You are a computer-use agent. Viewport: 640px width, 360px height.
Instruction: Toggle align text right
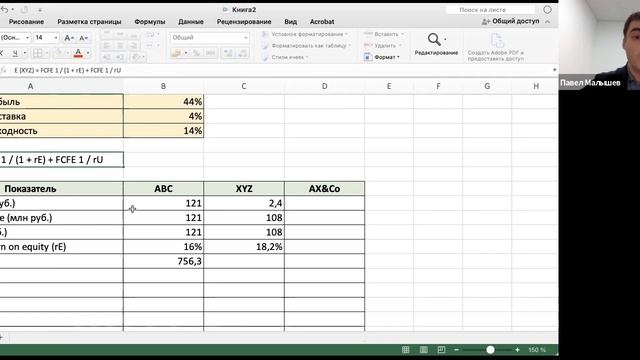pyautogui.click(x=133, y=46)
